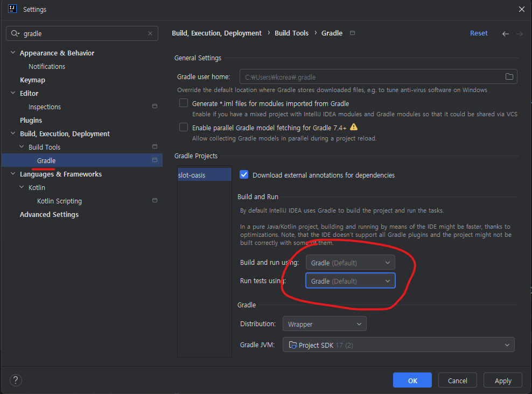532x394 pixels.
Task: Uncheck Download external annotations for dependencies
Action: [x=244, y=174]
